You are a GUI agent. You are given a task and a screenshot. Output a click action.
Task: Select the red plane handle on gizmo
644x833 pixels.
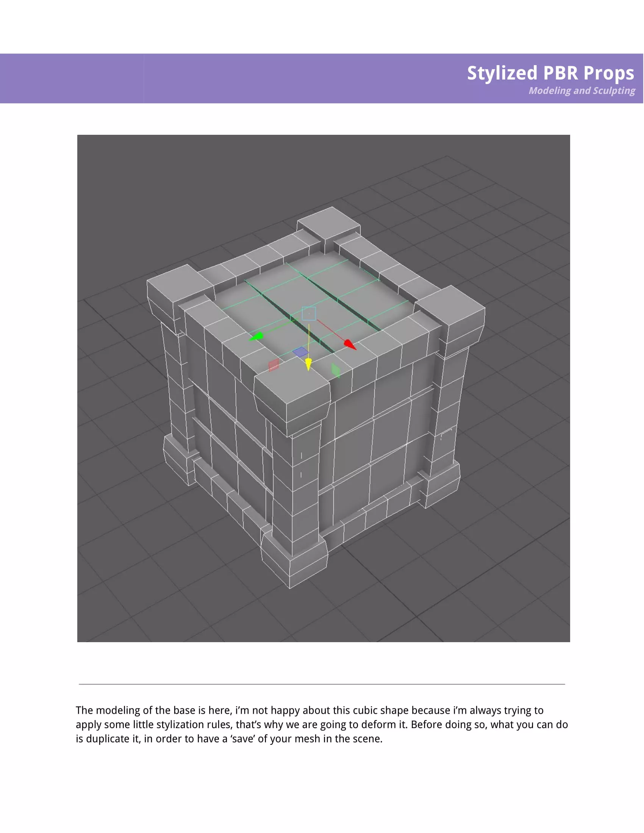(274, 365)
